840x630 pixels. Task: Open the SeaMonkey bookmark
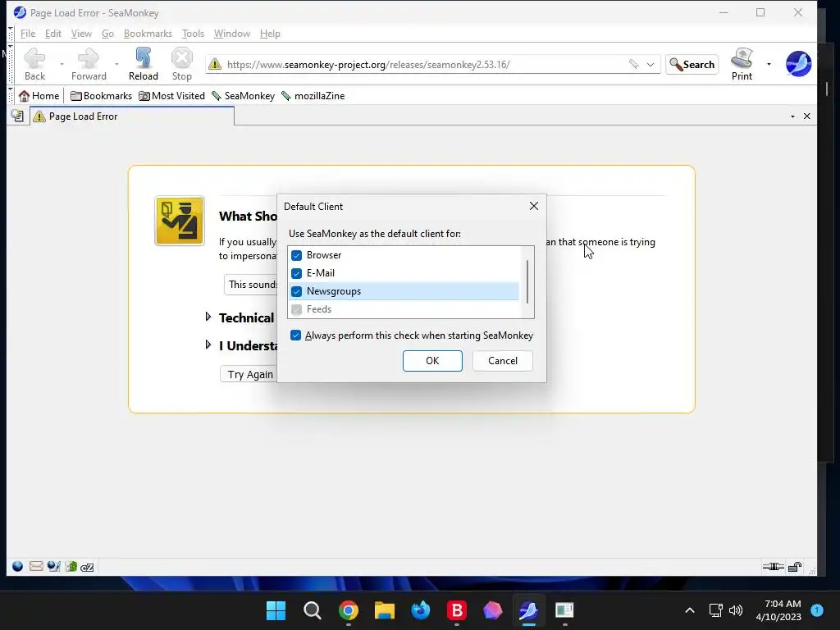[243, 96]
